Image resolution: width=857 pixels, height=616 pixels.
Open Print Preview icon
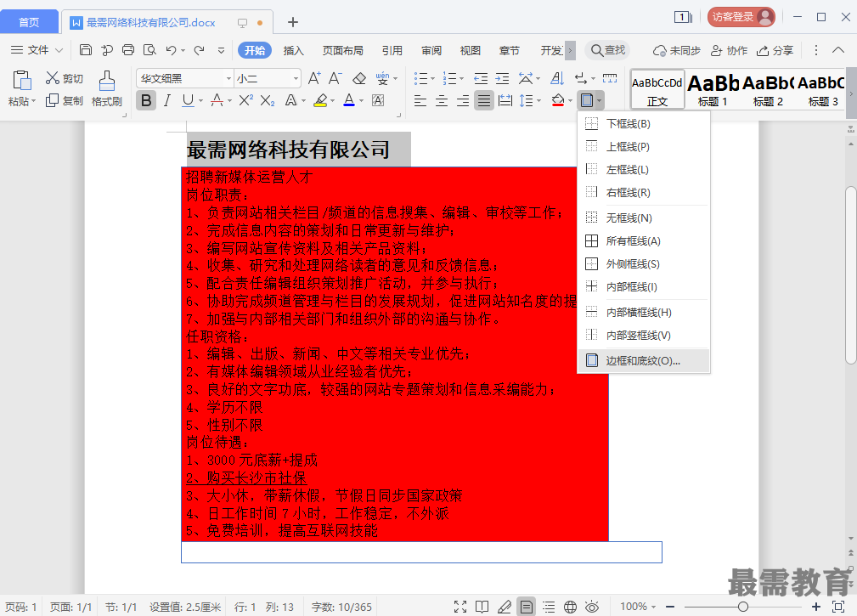coord(149,50)
